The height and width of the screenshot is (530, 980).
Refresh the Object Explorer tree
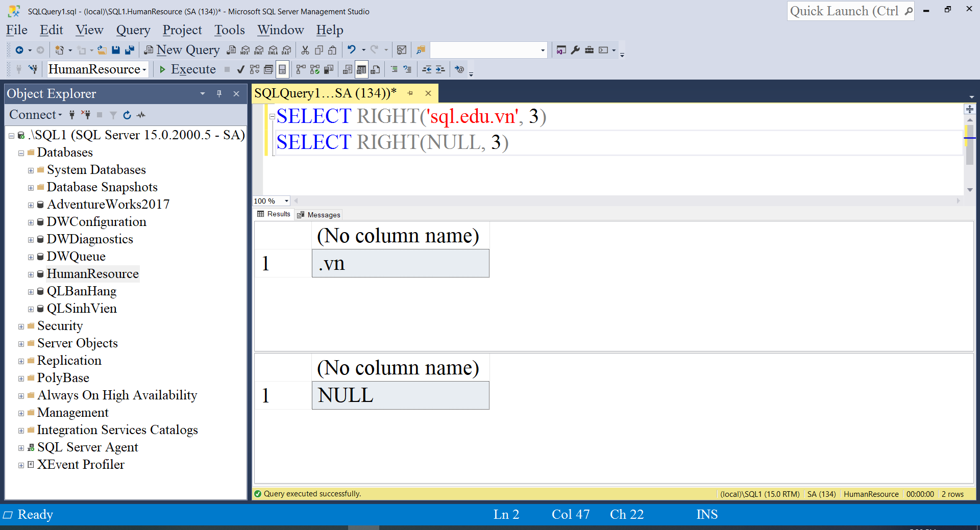click(127, 115)
